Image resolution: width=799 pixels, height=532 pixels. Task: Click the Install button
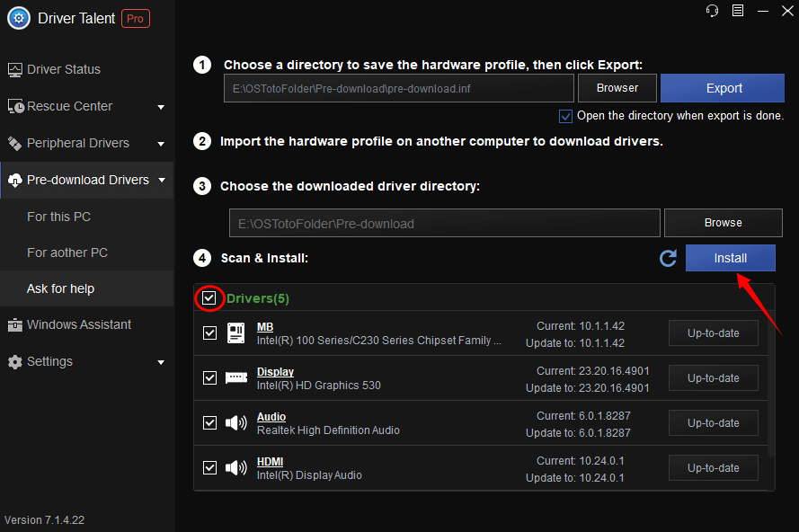coord(730,258)
